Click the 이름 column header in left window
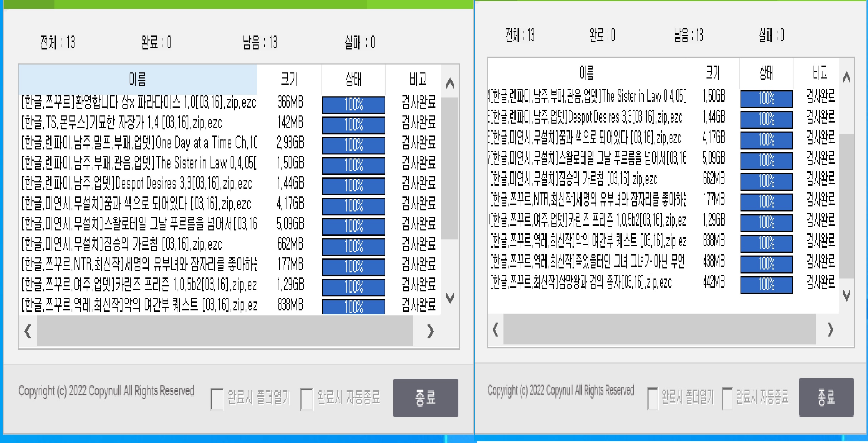 138,80
